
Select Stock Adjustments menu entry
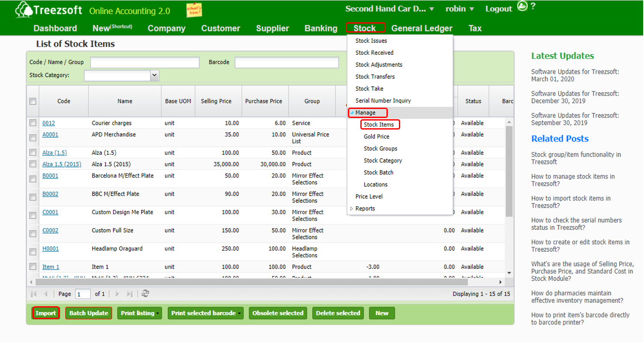pyautogui.click(x=379, y=65)
